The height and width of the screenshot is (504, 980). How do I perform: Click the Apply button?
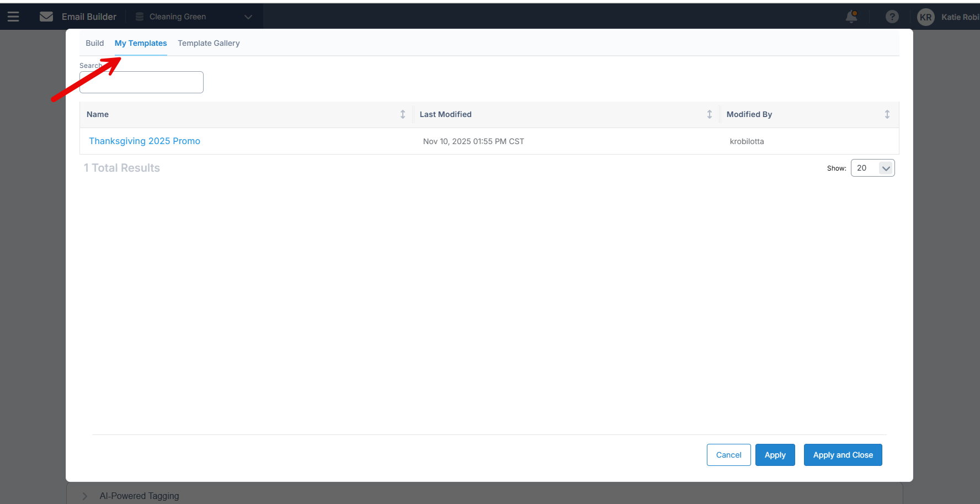775,455
